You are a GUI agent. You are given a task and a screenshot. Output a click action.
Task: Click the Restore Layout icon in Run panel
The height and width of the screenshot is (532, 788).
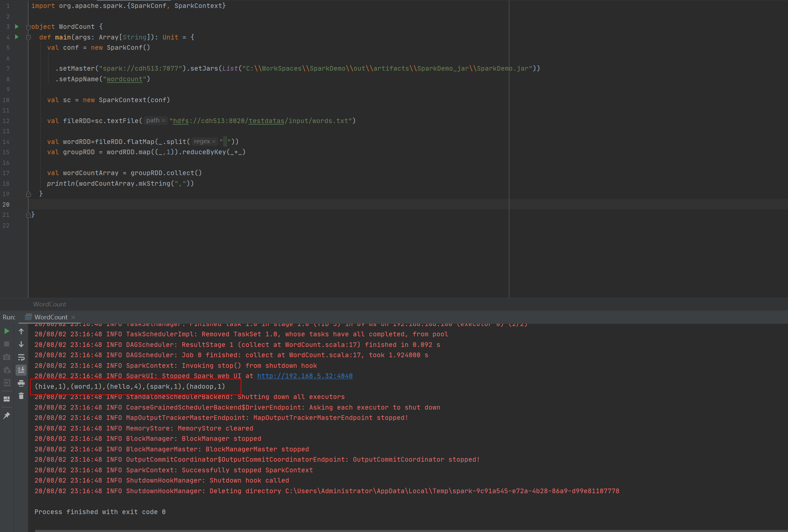point(6,399)
